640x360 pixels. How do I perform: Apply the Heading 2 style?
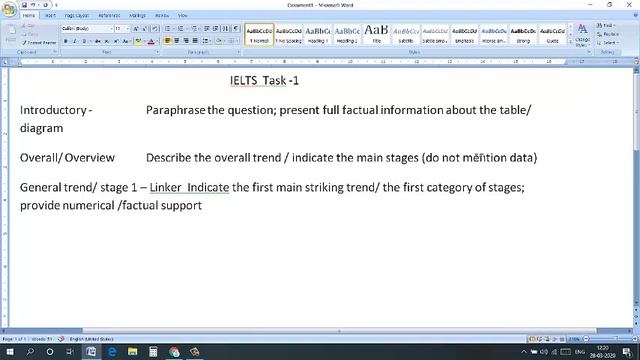(347, 35)
